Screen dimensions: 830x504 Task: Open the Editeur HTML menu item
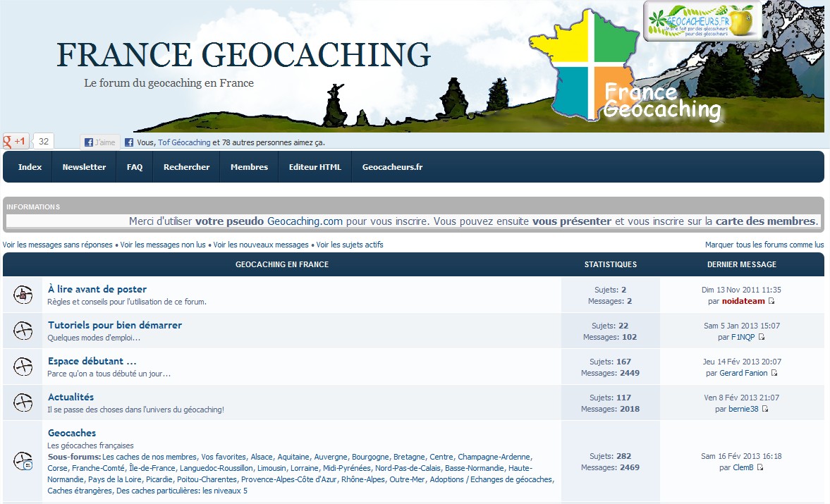tap(315, 167)
